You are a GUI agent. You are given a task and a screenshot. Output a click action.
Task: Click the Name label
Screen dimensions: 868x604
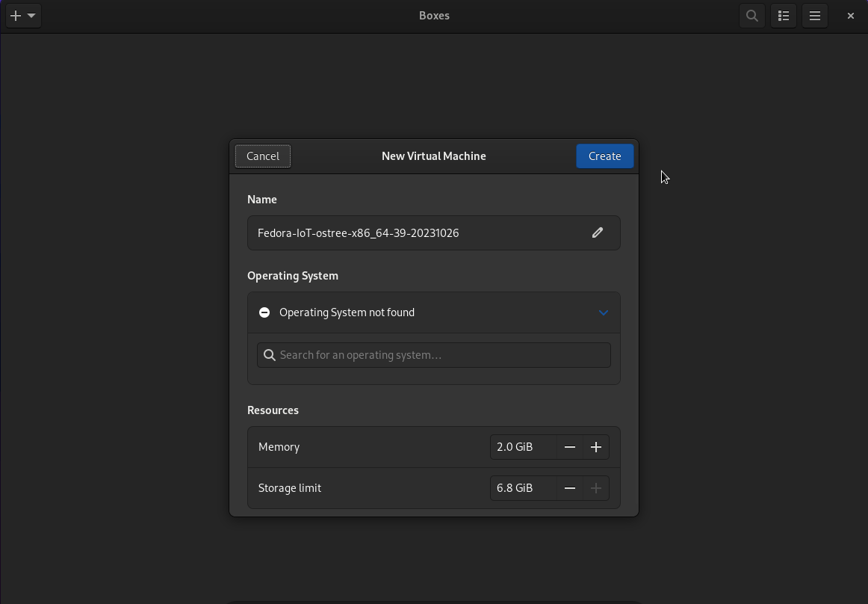click(x=262, y=200)
